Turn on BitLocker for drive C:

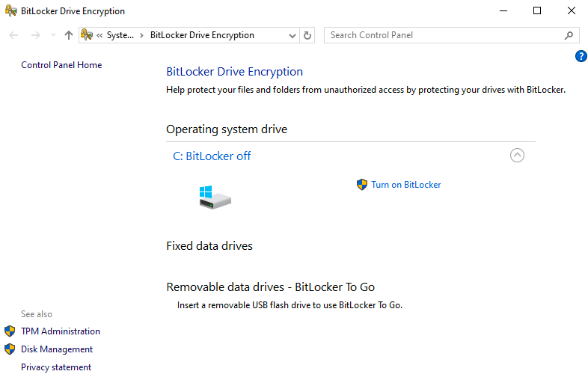[405, 185]
